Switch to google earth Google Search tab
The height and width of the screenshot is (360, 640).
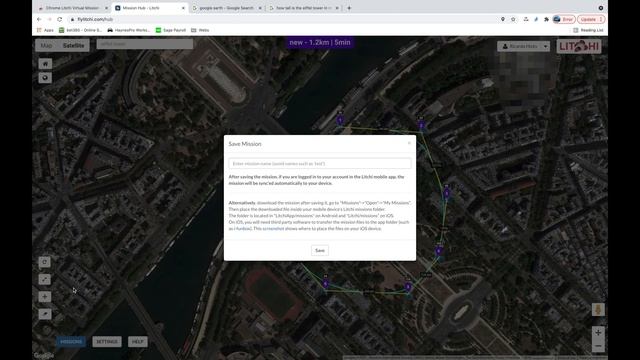click(x=227, y=8)
